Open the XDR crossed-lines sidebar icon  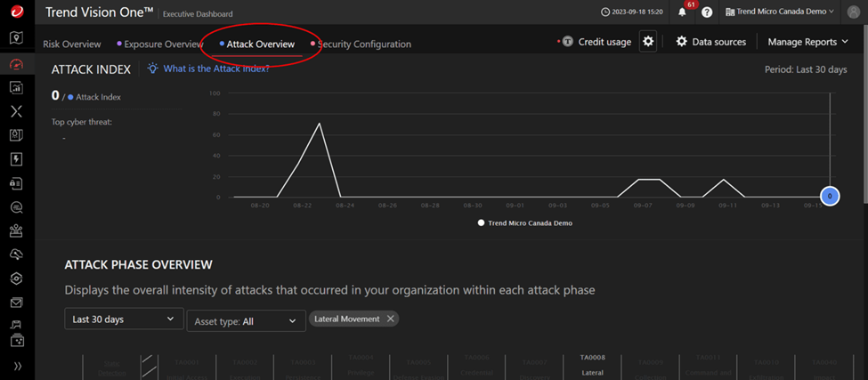(17, 111)
